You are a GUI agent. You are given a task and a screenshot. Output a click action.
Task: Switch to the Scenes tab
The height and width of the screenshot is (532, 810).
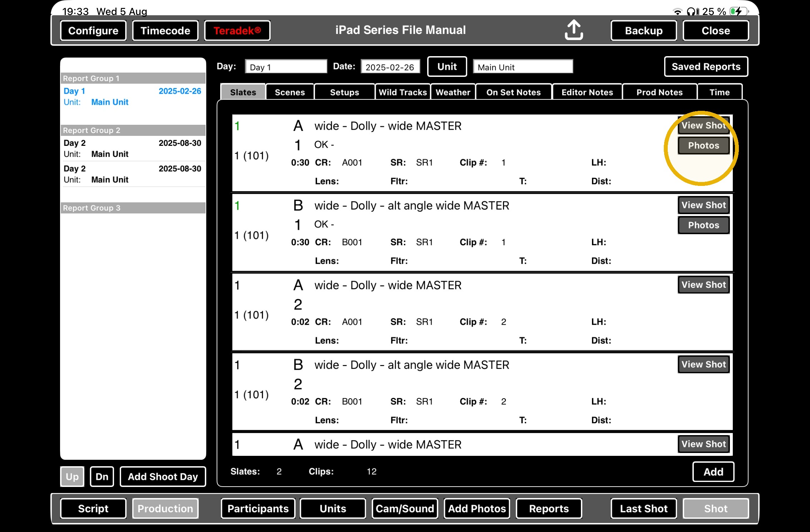pos(290,92)
